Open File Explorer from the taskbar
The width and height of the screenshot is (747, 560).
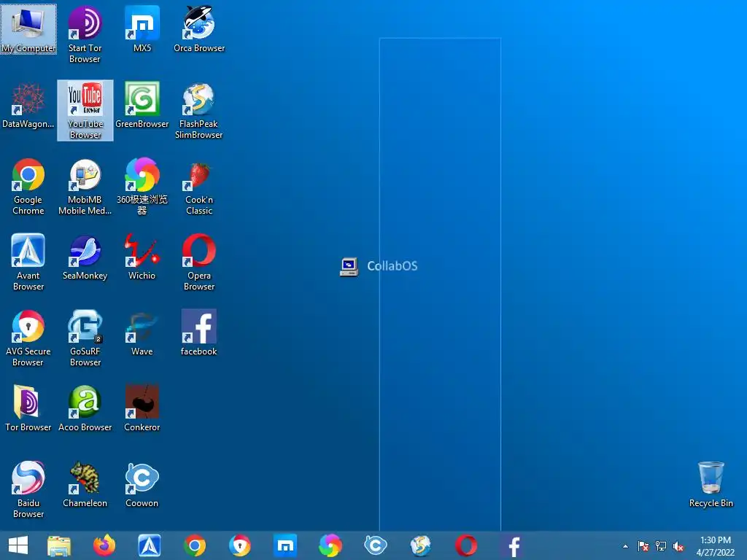click(59, 545)
